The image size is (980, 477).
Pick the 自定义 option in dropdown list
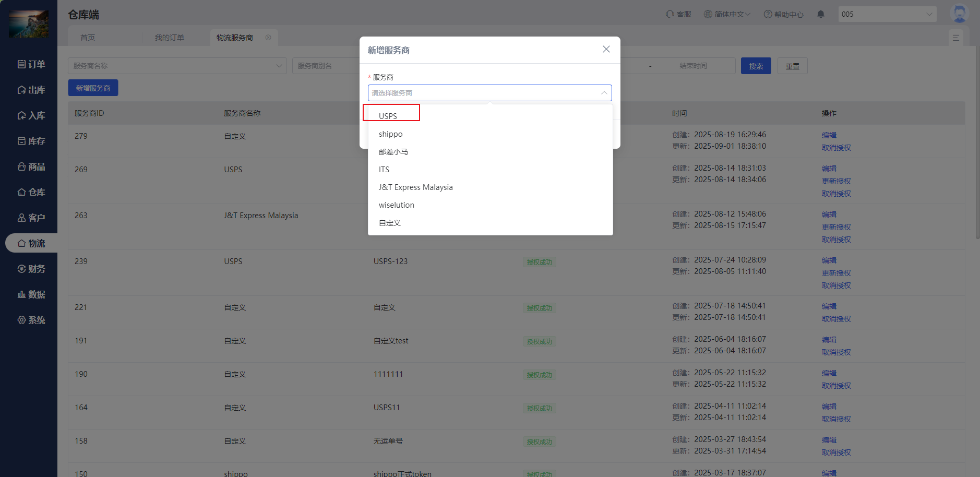coord(390,223)
